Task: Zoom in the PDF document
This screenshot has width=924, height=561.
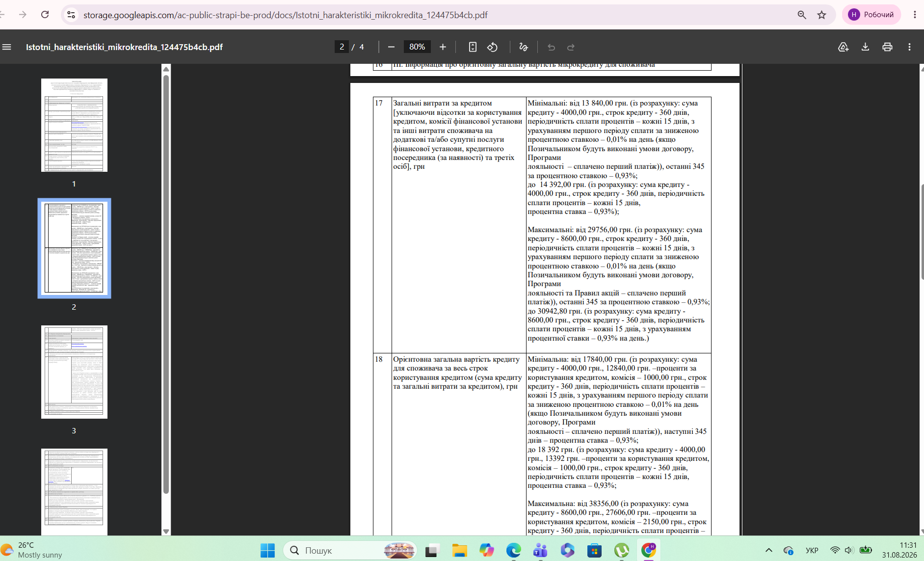Action: click(443, 47)
